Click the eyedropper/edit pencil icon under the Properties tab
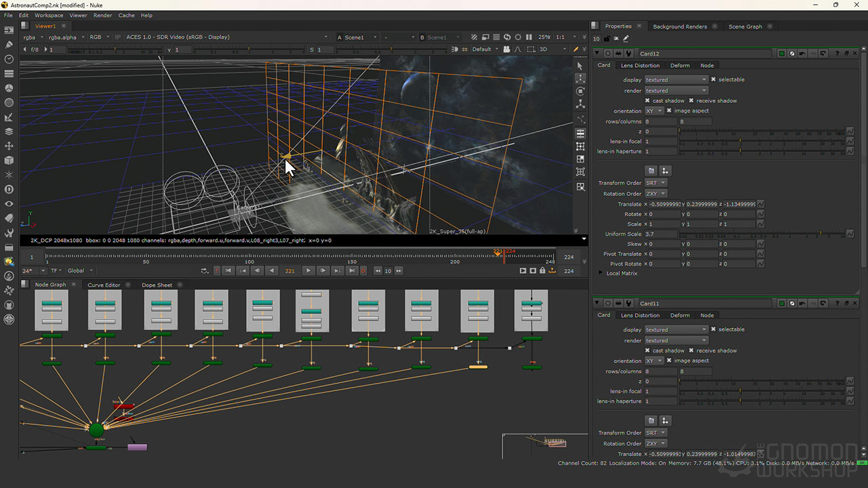Viewport: 868px width, 488px height. click(627, 39)
